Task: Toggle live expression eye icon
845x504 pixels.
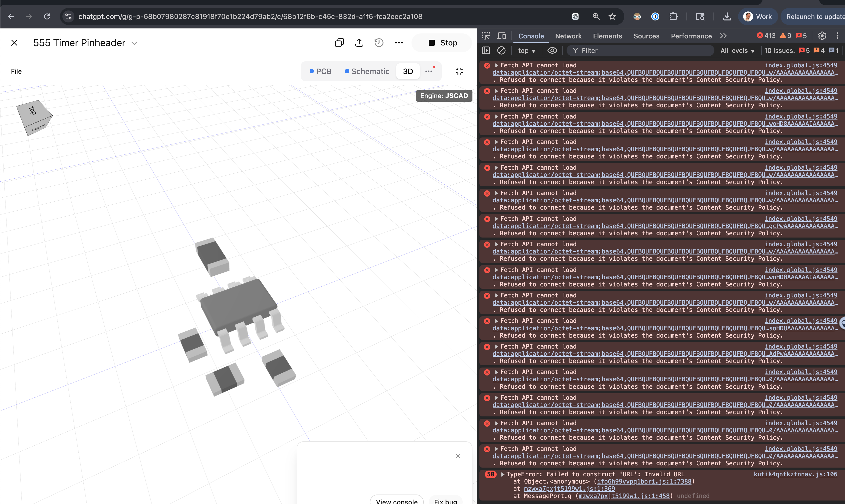Action: point(552,51)
